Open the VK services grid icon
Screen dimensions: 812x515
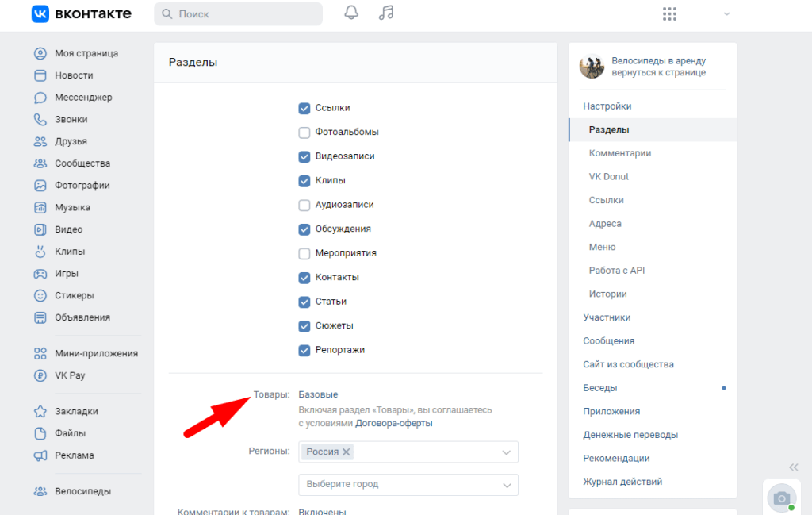[x=669, y=14]
